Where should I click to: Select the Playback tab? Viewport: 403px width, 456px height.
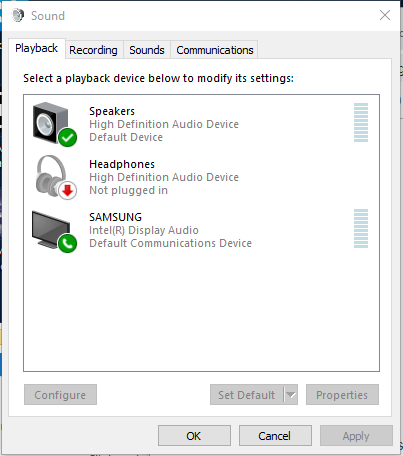(37, 48)
